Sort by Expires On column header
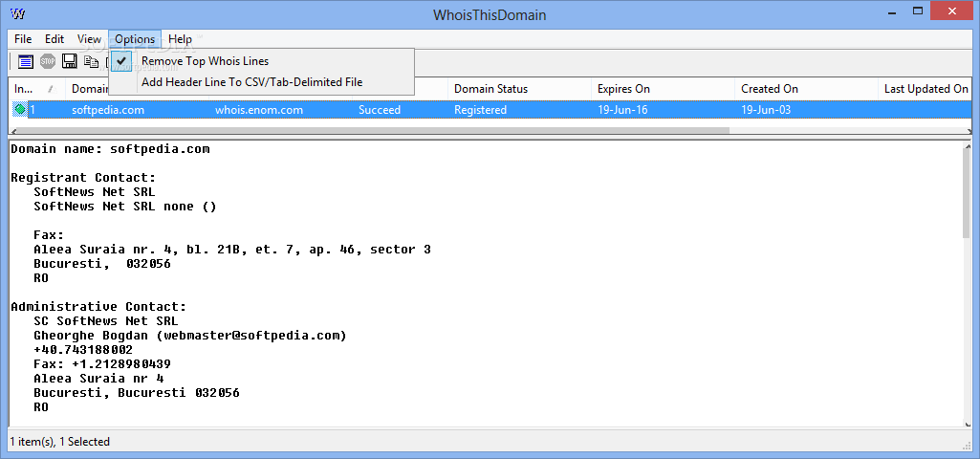 tap(663, 89)
